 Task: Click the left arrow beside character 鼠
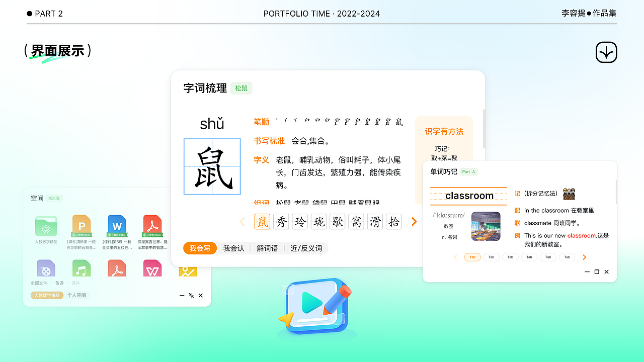coord(242,221)
